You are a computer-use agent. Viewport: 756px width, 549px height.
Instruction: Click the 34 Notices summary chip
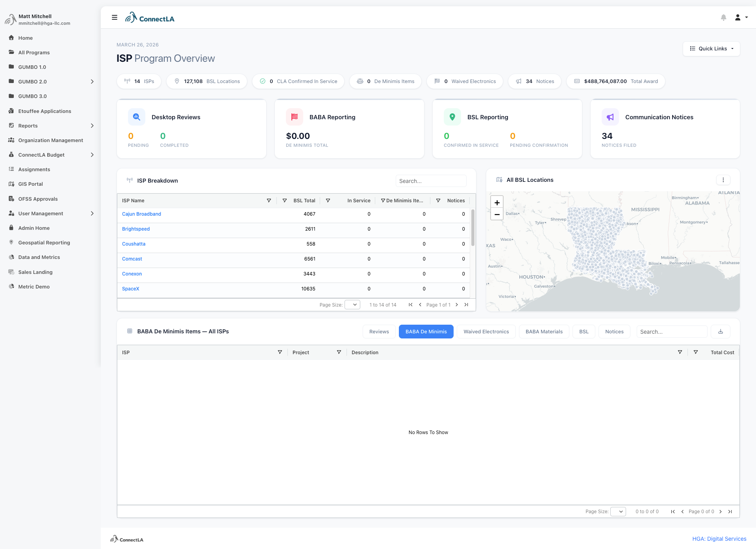click(534, 81)
